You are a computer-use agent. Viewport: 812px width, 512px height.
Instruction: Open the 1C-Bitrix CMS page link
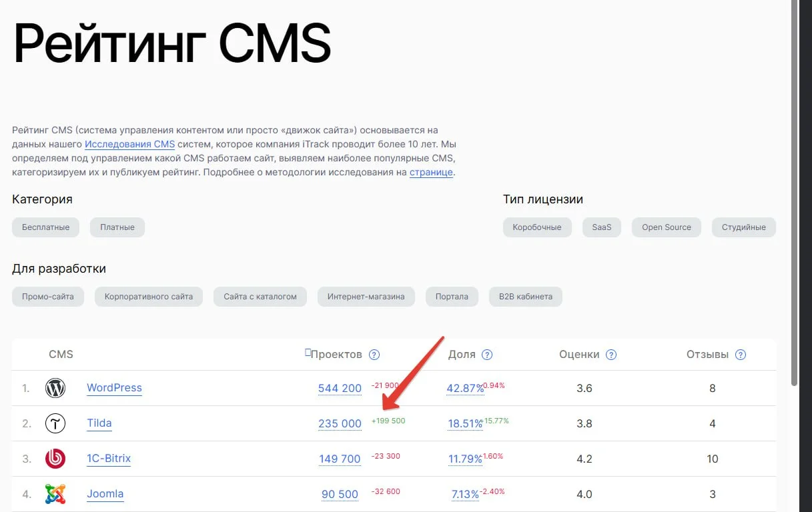point(109,459)
